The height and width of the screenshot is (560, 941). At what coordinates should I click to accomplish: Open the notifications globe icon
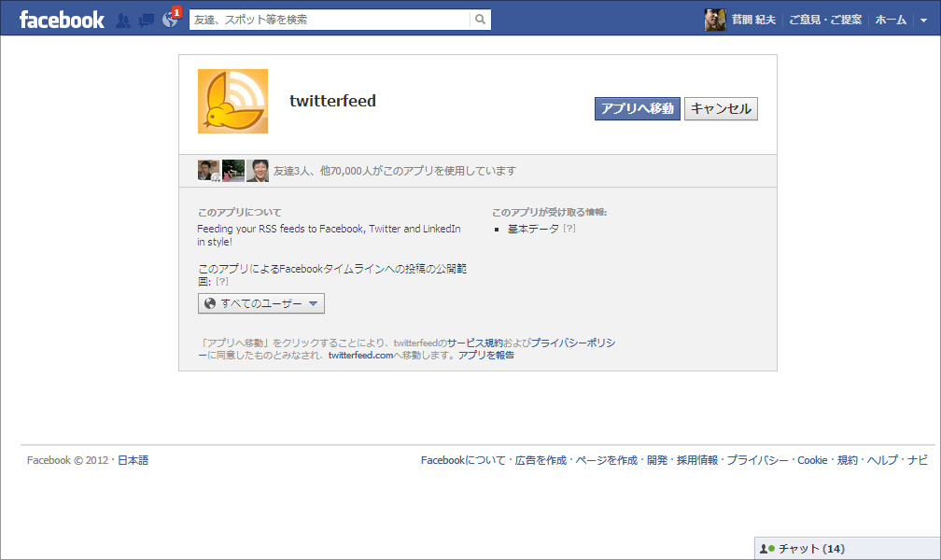170,21
